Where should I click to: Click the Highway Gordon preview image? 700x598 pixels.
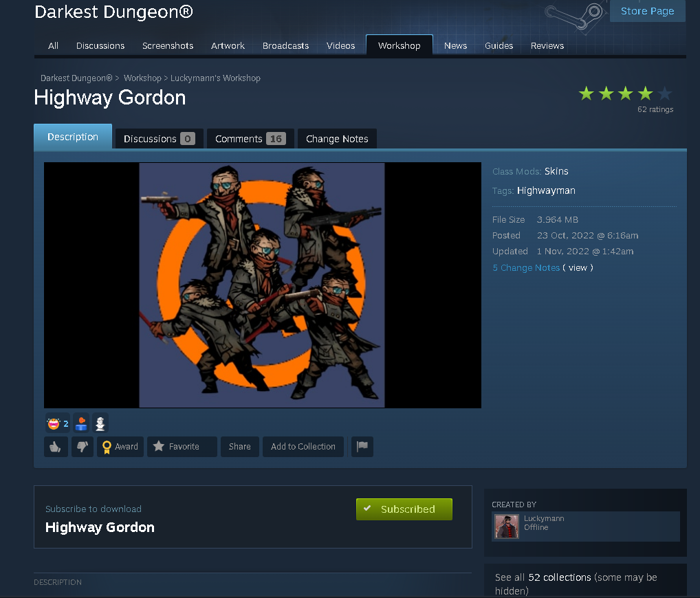(x=263, y=285)
